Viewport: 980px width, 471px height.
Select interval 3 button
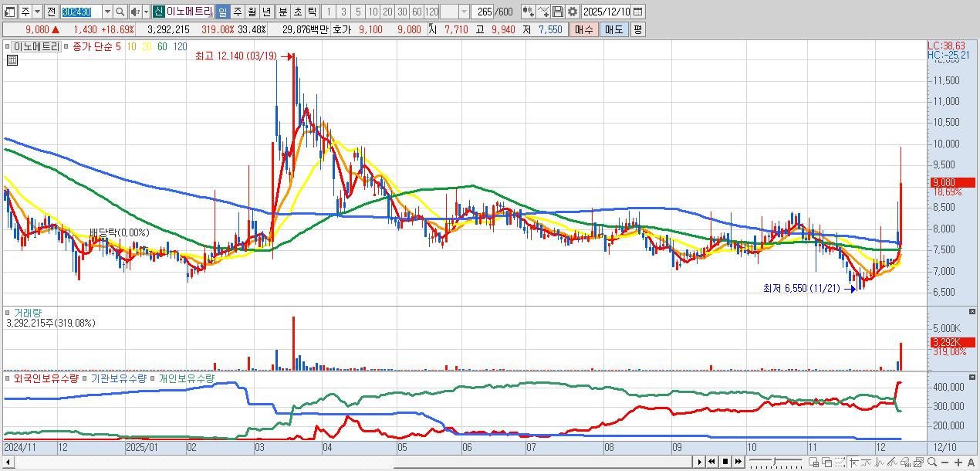tap(342, 12)
